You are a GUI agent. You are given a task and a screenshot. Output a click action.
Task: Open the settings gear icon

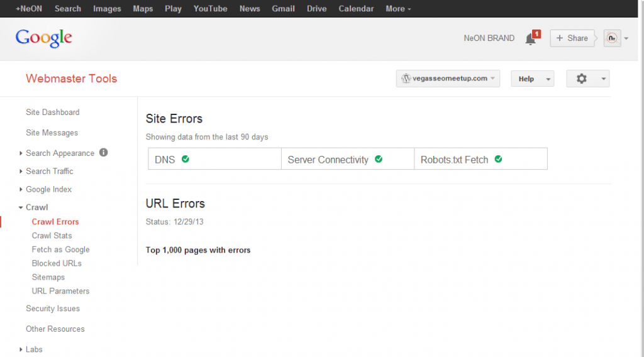pos(581,79)
